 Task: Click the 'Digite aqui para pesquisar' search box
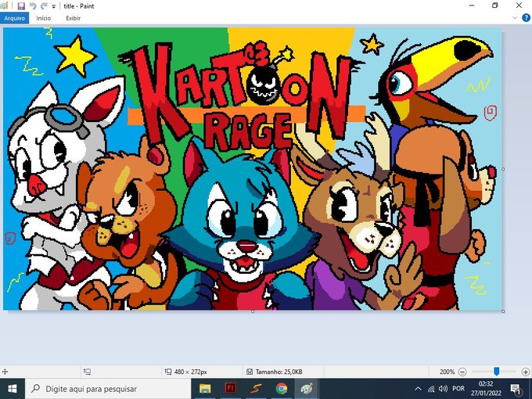(108, 389)
